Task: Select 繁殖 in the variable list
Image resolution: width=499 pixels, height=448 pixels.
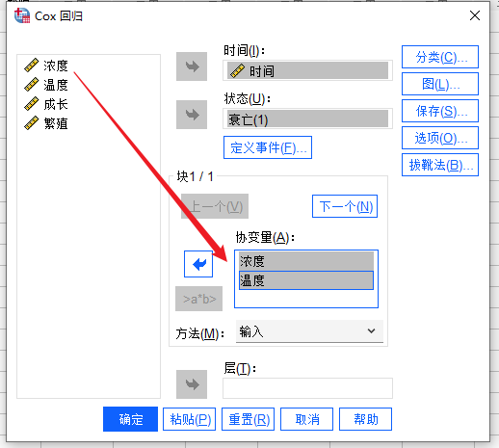Action: (x=56, y=123)
